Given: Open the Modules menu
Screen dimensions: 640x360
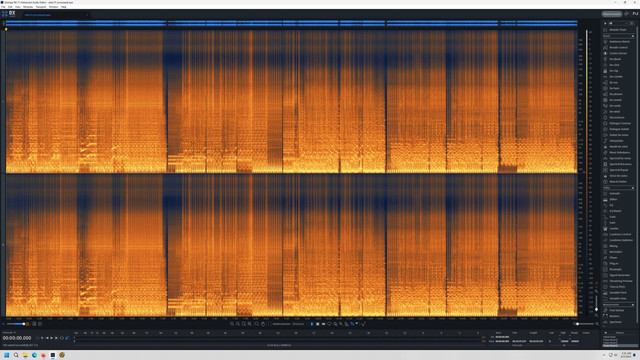Looking at the screenshot, I should pyautogui.click(x=28, y=7).
